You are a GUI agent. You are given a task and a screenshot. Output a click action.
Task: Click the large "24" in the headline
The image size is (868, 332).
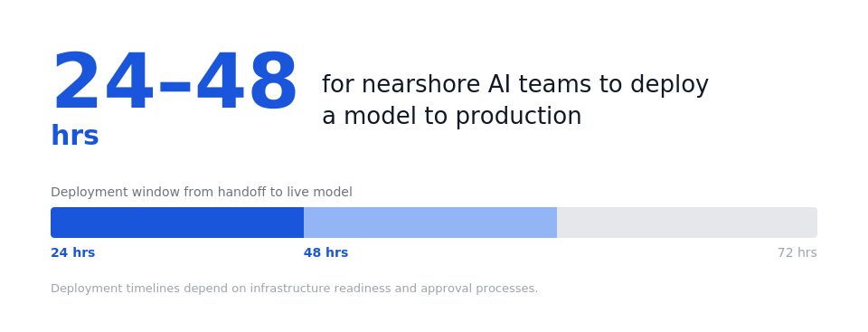[103, 81]
